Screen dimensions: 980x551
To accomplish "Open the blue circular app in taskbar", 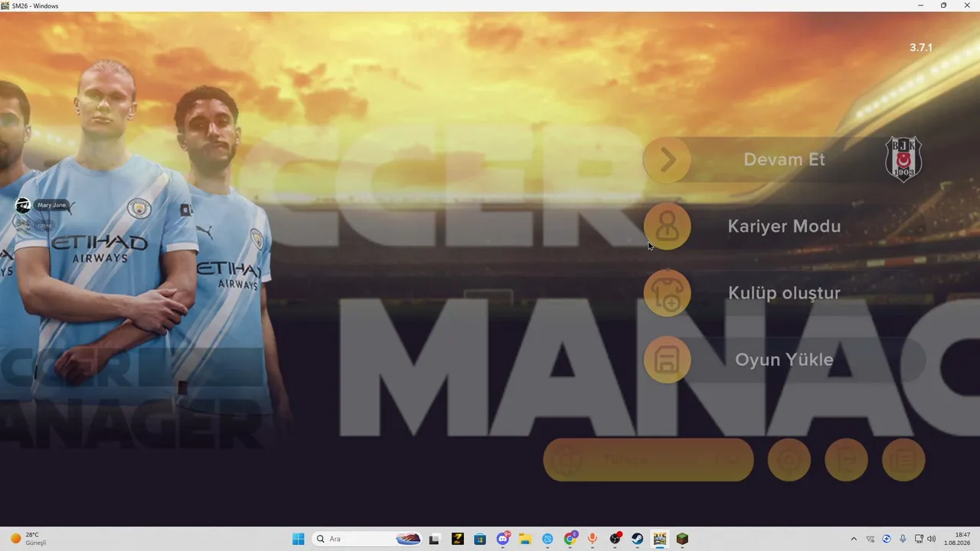I will tap(548, 539).
